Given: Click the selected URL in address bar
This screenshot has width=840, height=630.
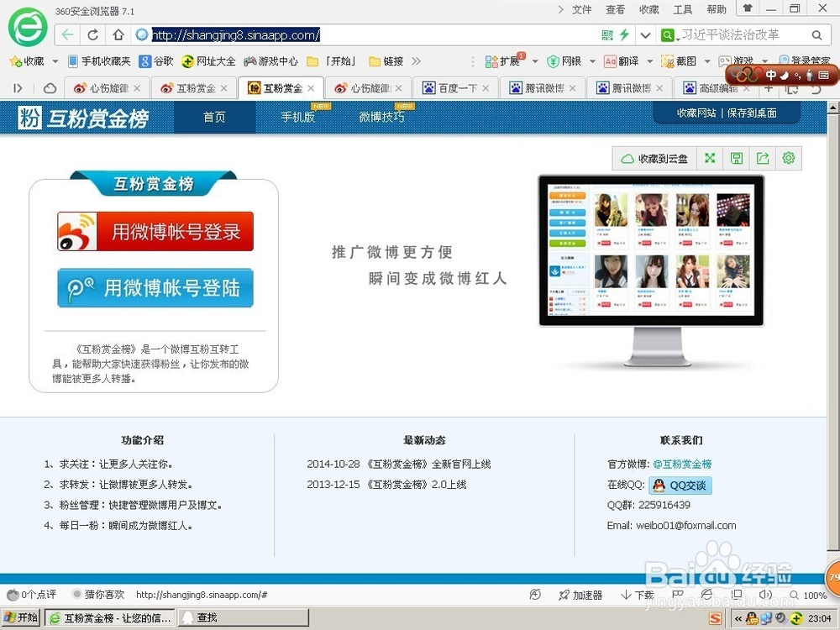Looking at the screenshot, I should (x=236, y=34).
